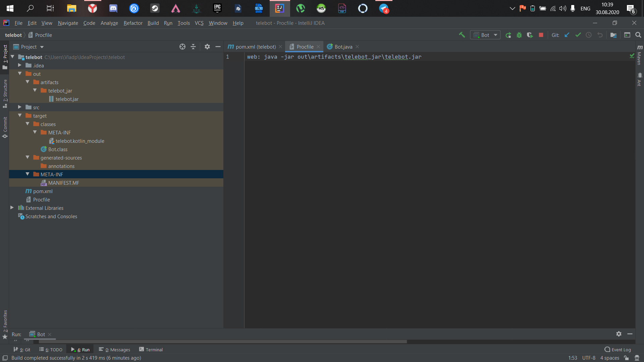
Task: Click the telebot breadcrumb in navigation bar
Action: 13,35
